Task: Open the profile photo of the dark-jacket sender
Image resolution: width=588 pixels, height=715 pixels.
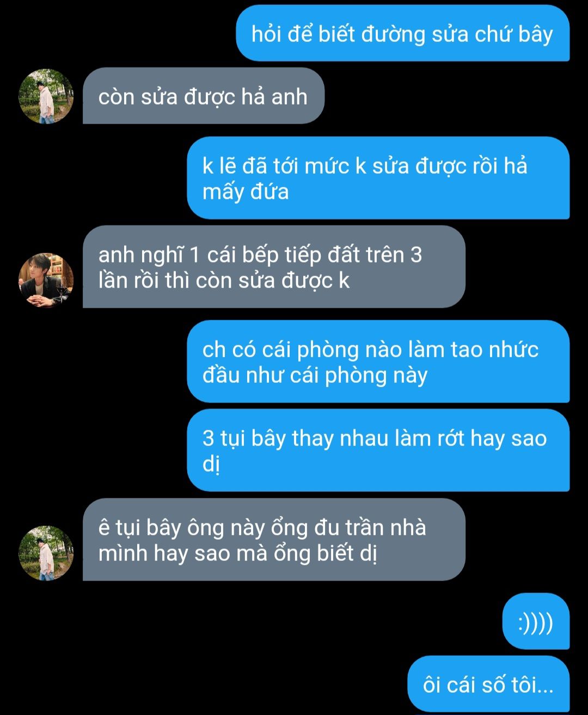Action: click(x=46, y=280)
